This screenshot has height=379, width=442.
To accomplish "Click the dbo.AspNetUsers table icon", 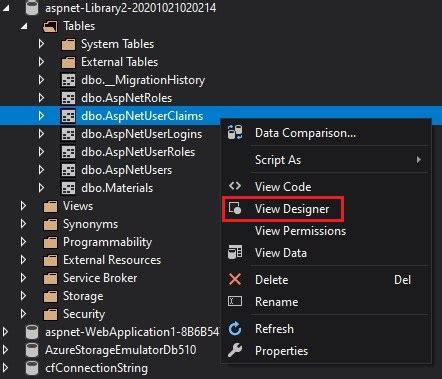I will point(68,170).
